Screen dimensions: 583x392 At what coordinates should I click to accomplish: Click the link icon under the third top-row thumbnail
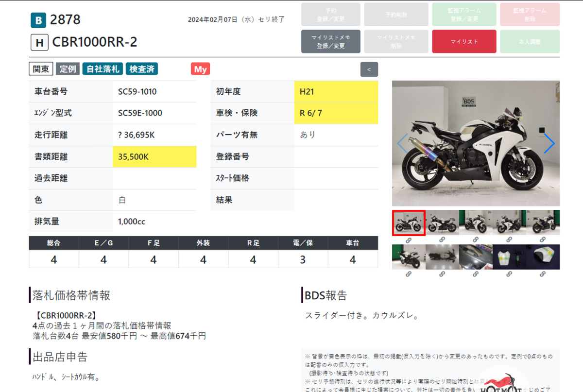click(476, 239)
